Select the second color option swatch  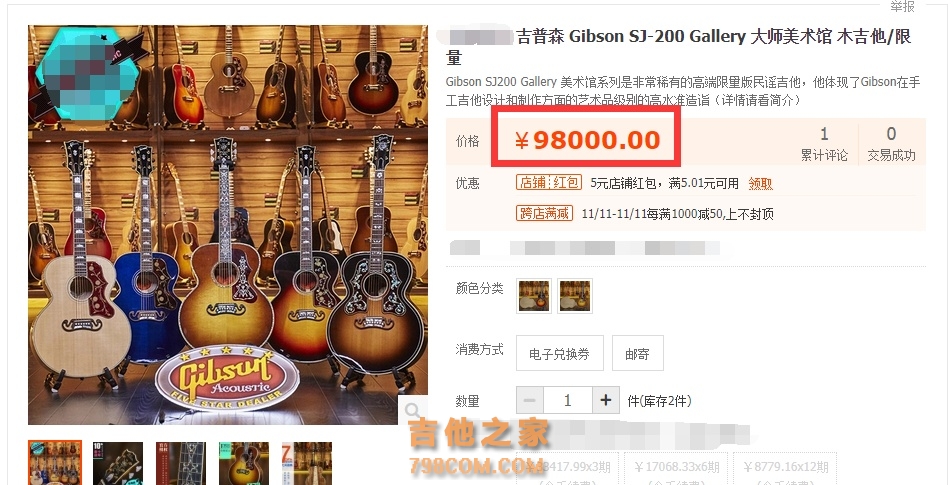pyautogui.click(x=575, y=296)
